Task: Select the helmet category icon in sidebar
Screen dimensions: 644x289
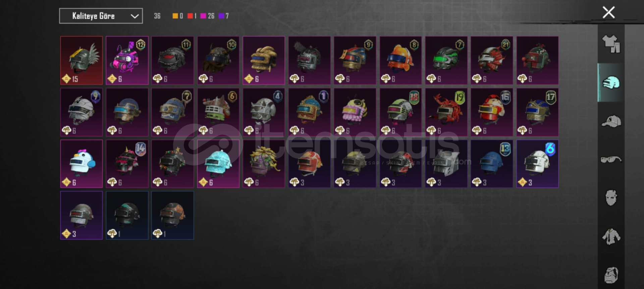Action: [611, 82]
